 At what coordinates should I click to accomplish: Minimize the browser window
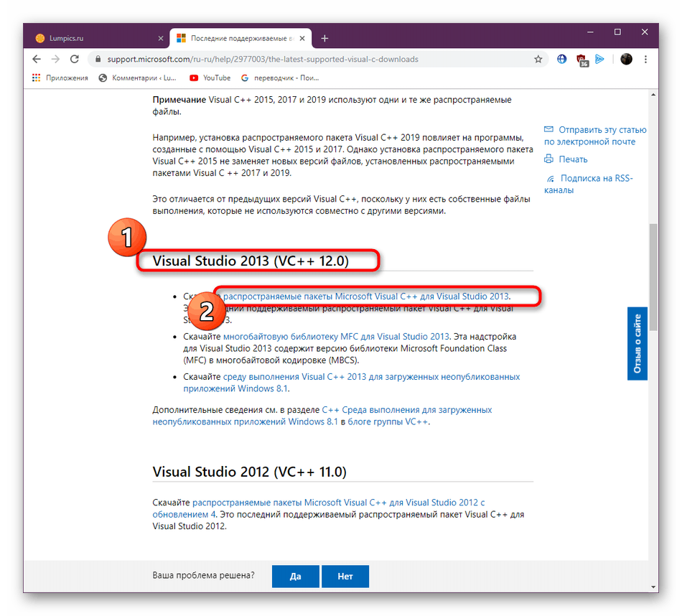[x=590, y=32]
